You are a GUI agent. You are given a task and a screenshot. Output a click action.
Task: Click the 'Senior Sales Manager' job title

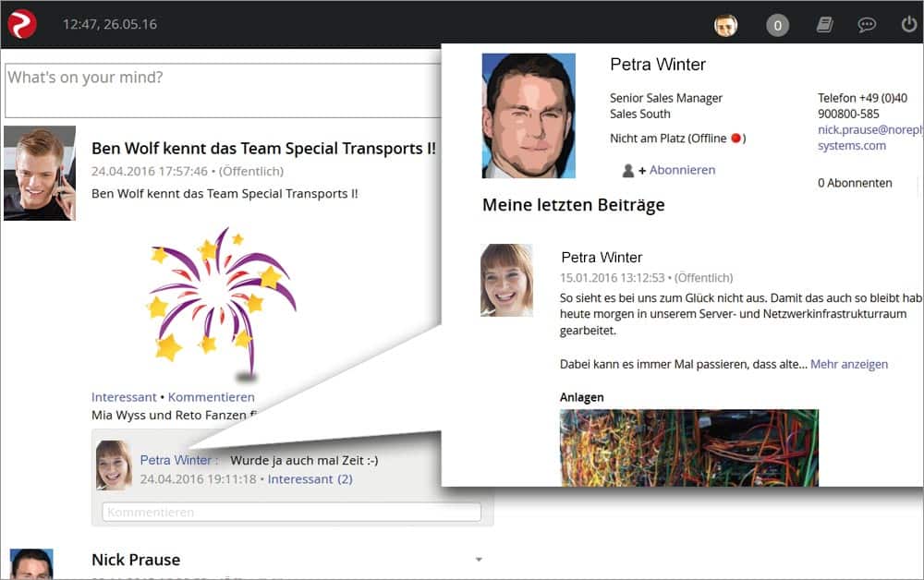coord(666,98)
